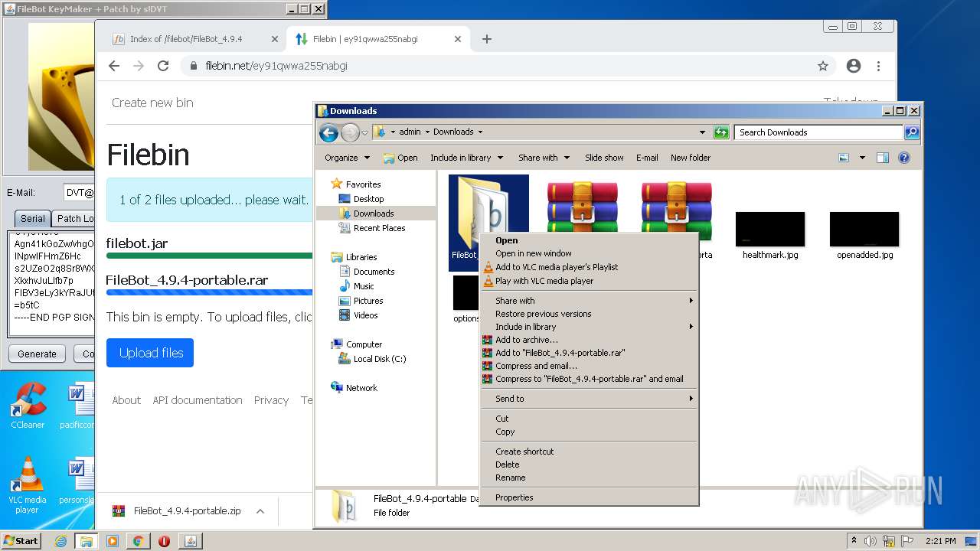The image size is (980, 551).
Task: Click Upload files button
Action: click(150, 353)
